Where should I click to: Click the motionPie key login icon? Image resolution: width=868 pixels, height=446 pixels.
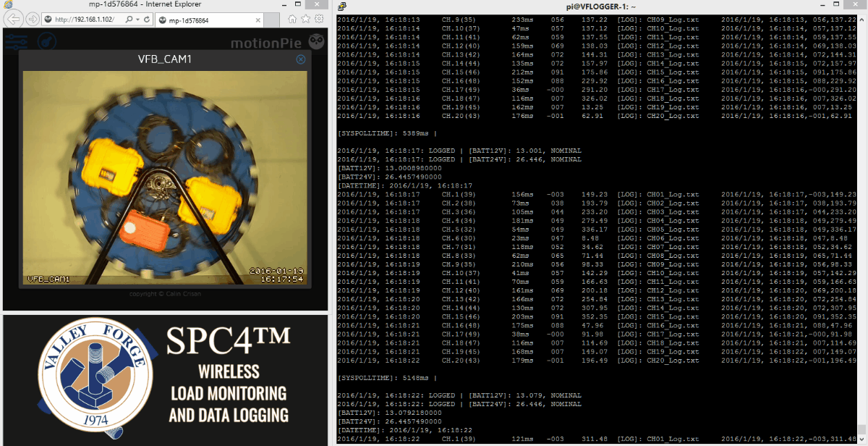[x=46, y=42]
